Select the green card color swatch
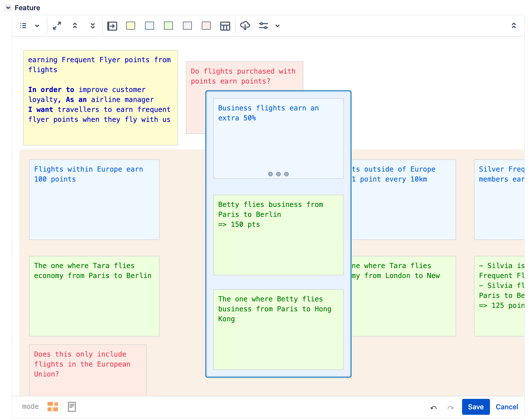Screen dimensions: 529x420 168,26
